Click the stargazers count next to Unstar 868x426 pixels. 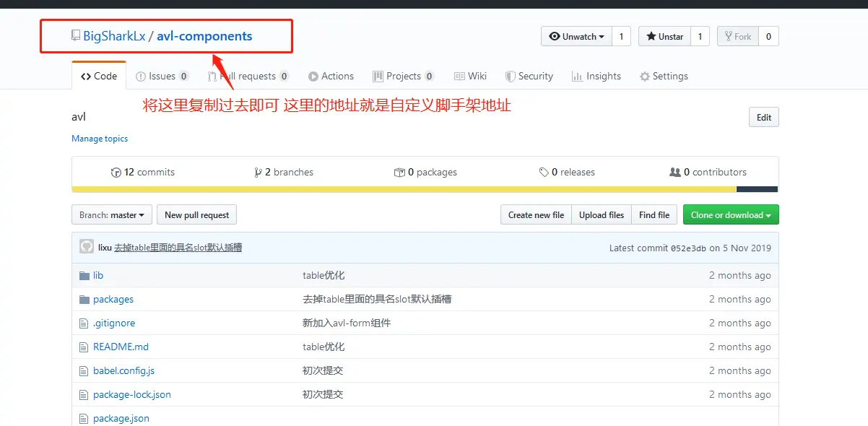tap(700, 36)
